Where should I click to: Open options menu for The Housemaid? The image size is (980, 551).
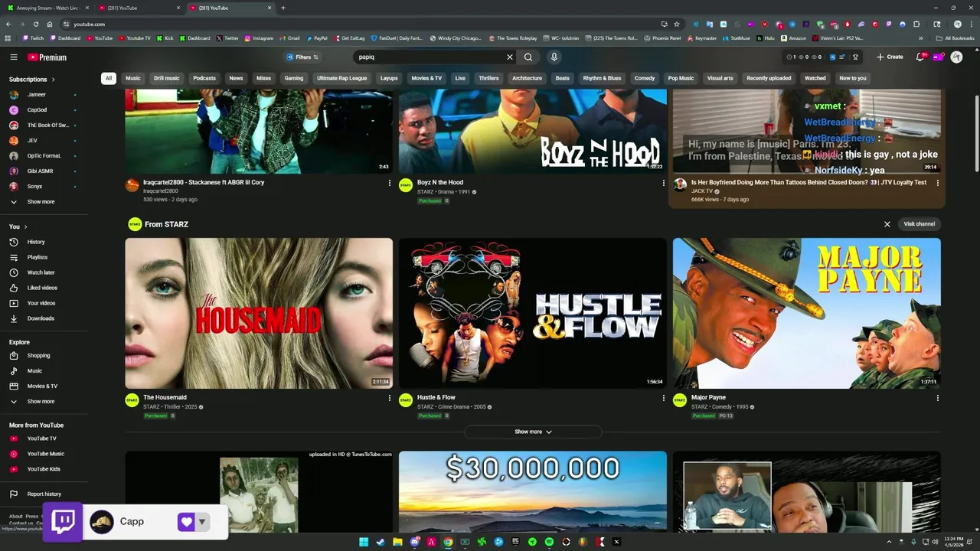(x=390, y=398)
